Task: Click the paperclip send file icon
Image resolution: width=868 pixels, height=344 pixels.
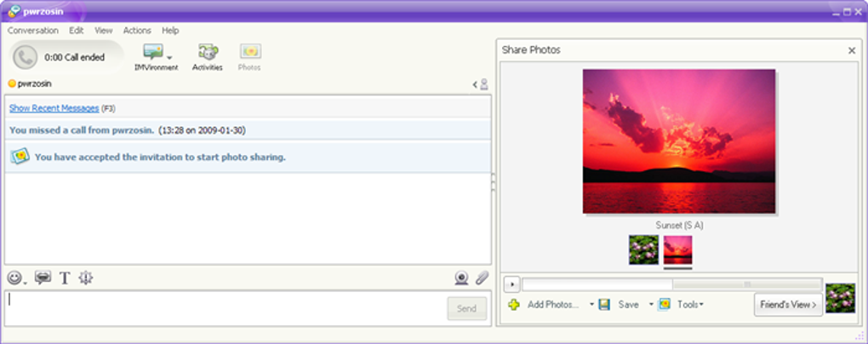Action: [x=483, y=278]
